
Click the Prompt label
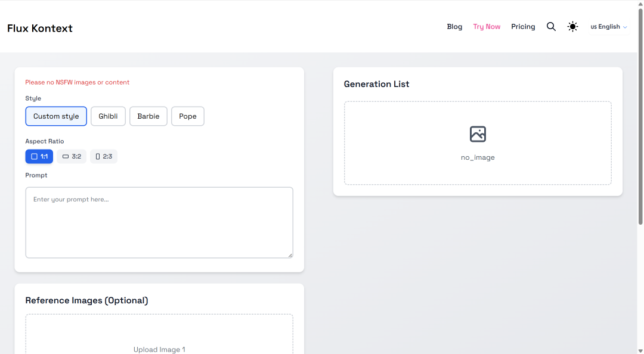click(x=36, y=175)
